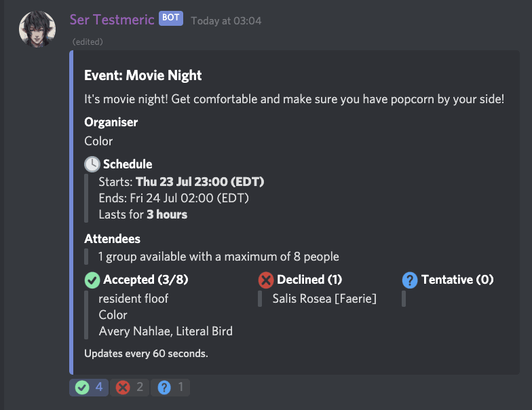
Task: Click the Accepted (3/8) heading
Action: (x=145, y=280)
